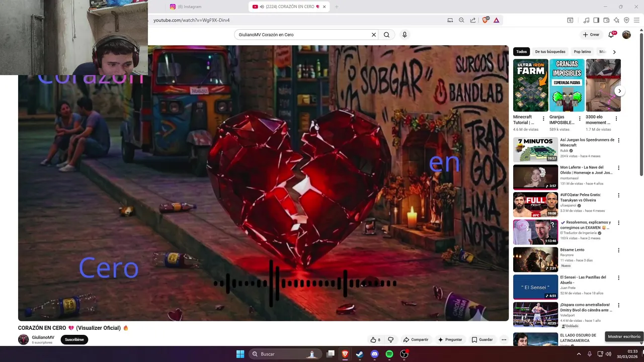Screen dimensions: 644x362
Task: Toggle the Brave sidebar panel icon
Action: [x=596, y=20]
